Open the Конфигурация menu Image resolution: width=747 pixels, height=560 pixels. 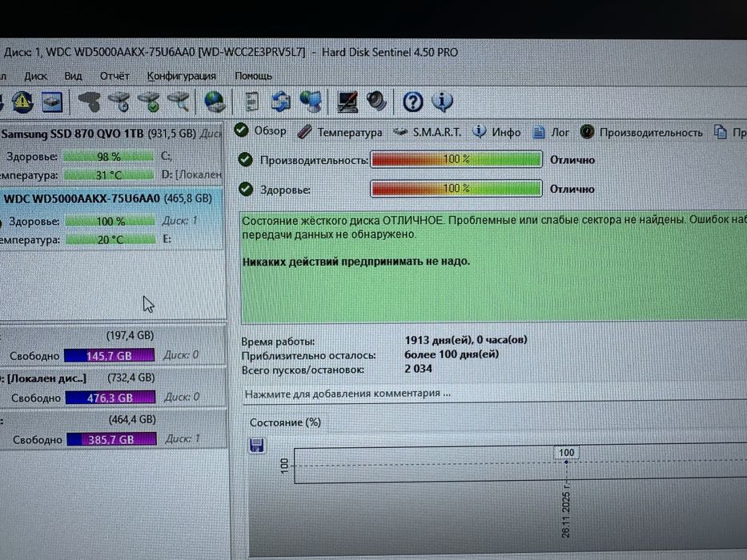(181, 76)
